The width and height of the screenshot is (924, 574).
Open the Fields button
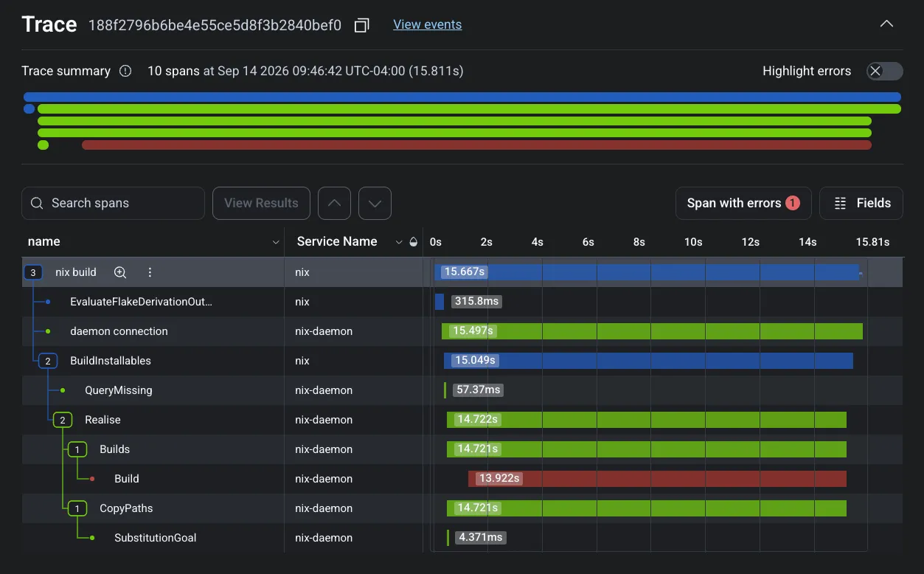[861, 203]
